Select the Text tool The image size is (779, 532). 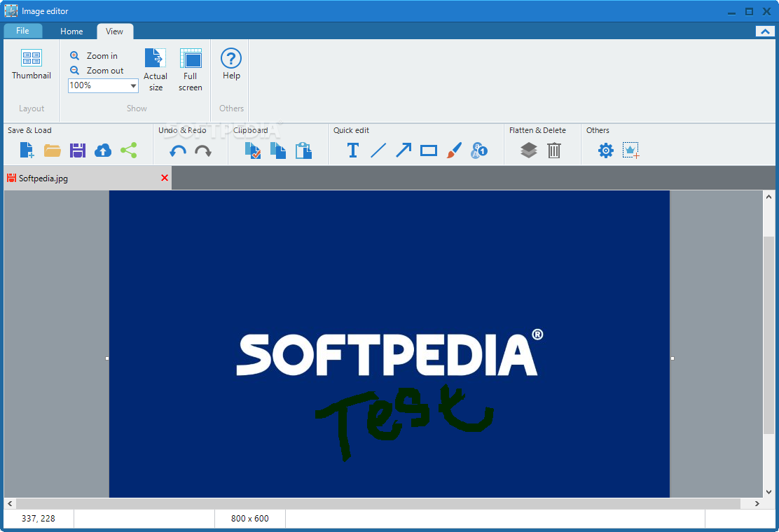pyautogui.click(x=353, y=150)
